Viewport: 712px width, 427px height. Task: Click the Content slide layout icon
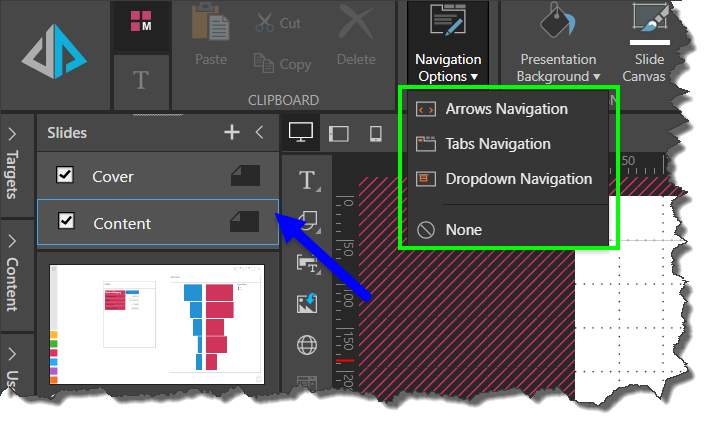(245, 222)
